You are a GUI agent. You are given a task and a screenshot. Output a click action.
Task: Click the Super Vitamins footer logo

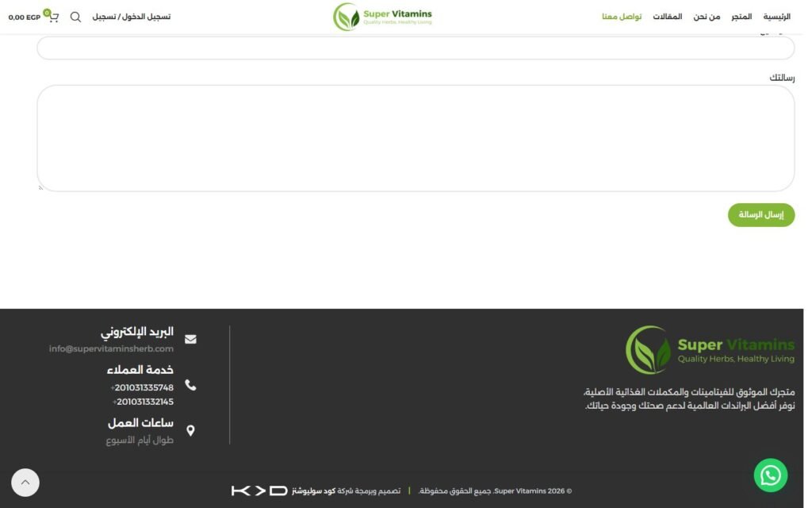(x=710, y=350)
